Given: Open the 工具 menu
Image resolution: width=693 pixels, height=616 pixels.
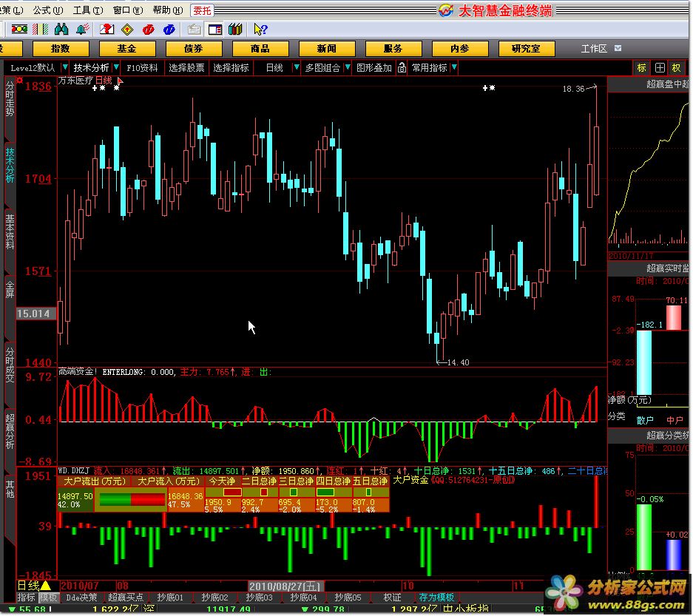Looking at the screenshot, I should [88, 10].
